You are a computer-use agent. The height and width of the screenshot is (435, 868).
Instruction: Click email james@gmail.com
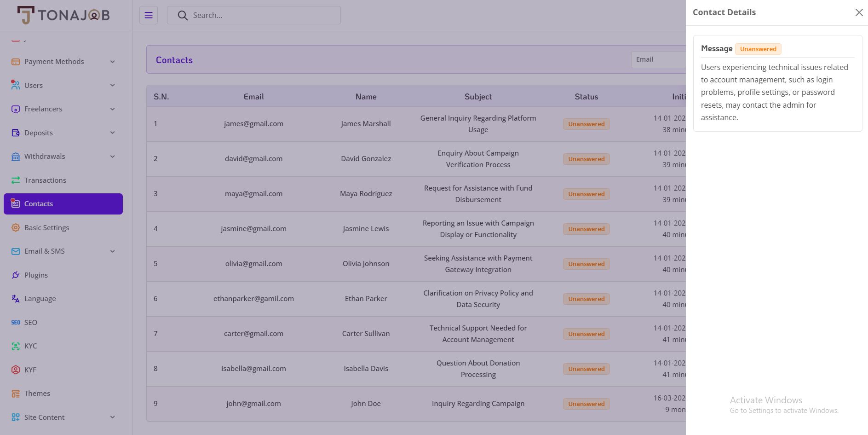click(x=253, y=124)
